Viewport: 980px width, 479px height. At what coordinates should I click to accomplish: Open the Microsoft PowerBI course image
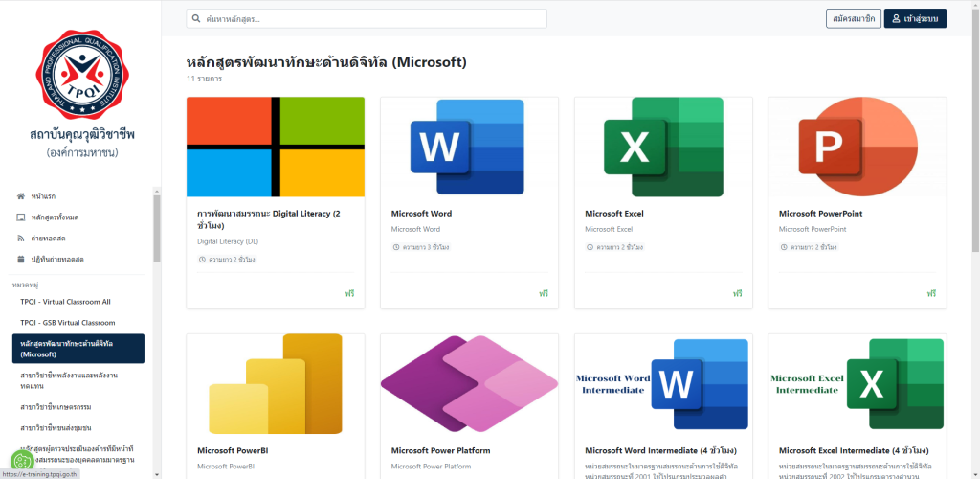[x=276, y=383]
